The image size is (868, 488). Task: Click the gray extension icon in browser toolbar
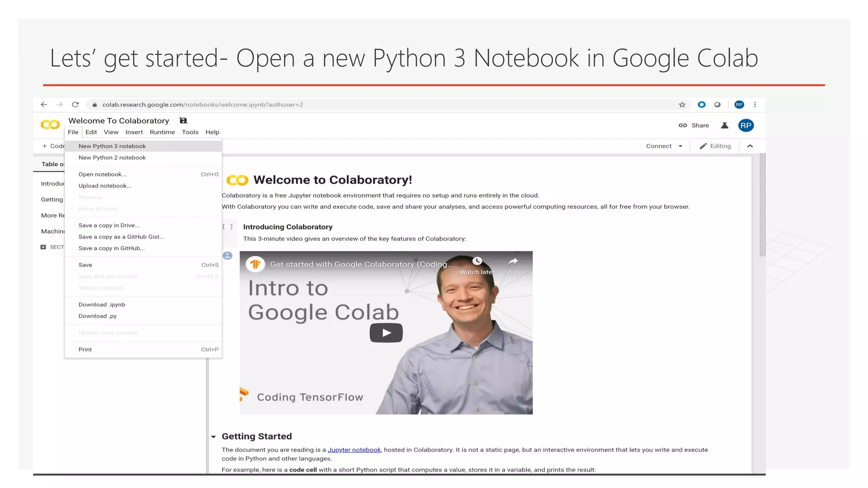tap(717, 105)
